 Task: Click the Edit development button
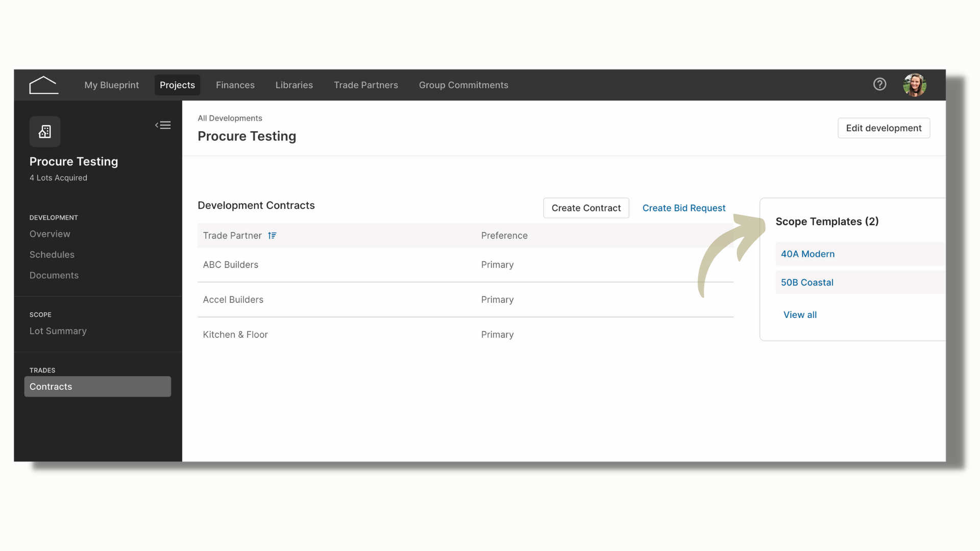pyautogui.click(x=884, y=128)
